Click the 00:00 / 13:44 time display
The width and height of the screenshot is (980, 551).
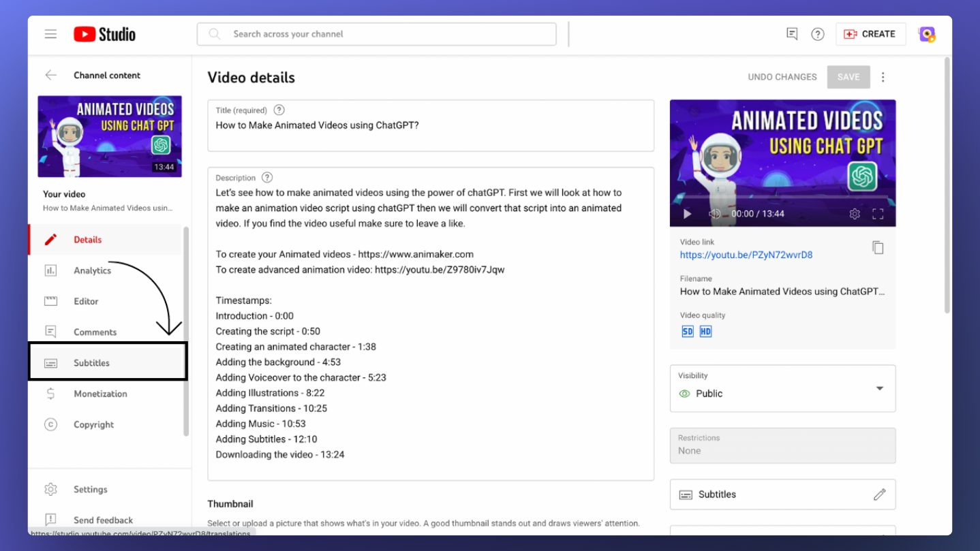pos(758,214)
